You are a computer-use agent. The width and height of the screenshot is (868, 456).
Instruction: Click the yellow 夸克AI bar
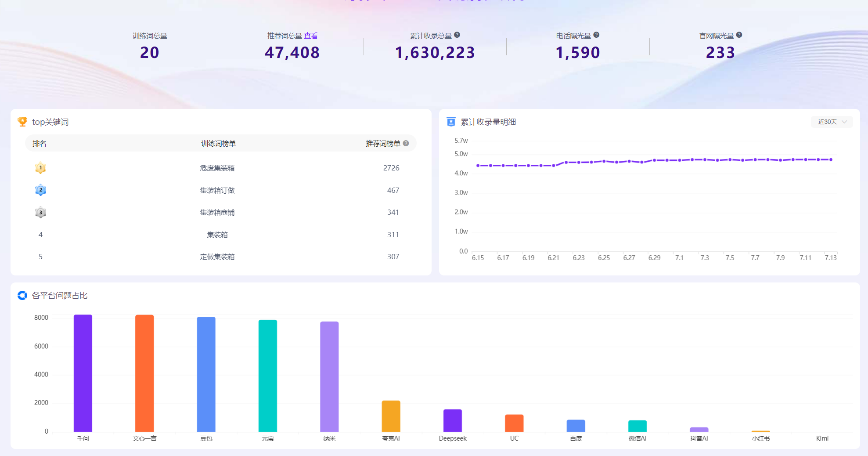click(391, 416)
